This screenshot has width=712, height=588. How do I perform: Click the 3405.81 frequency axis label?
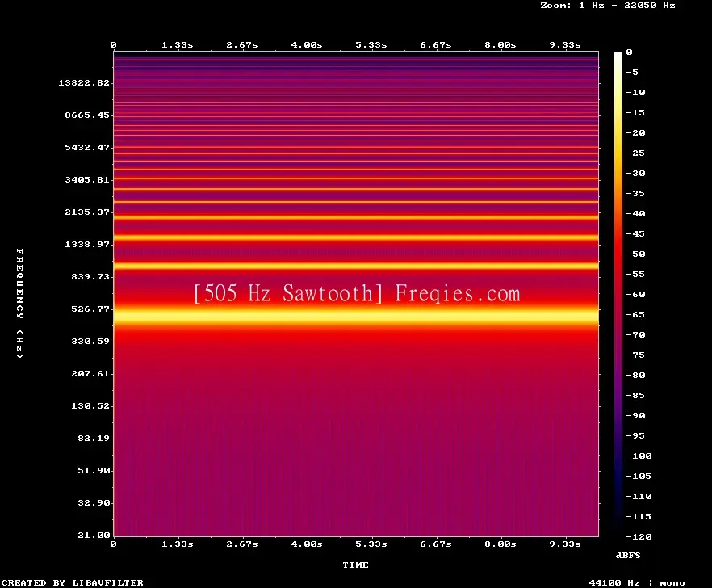[87, 179]
